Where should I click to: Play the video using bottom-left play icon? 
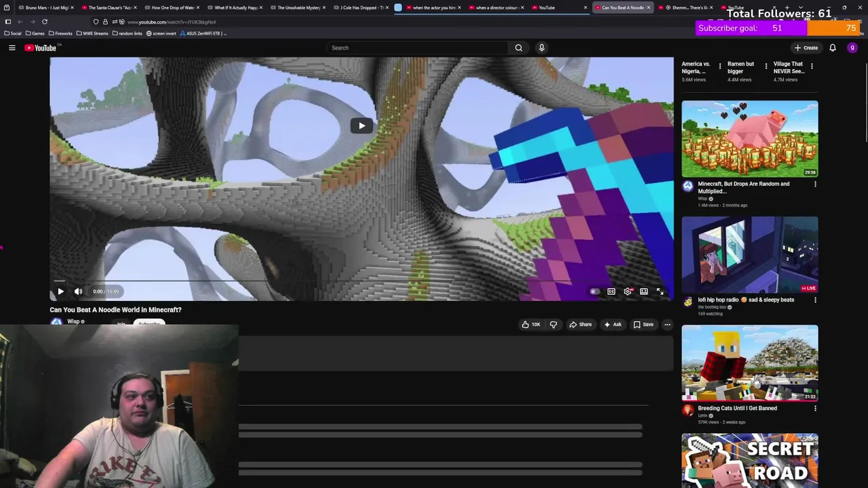point(60,291)
